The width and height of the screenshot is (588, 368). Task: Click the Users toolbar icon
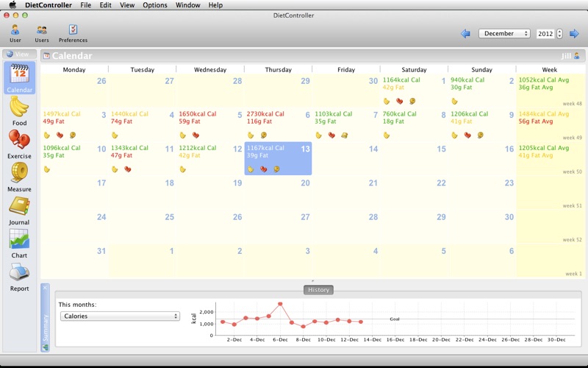tap(42, 31)
